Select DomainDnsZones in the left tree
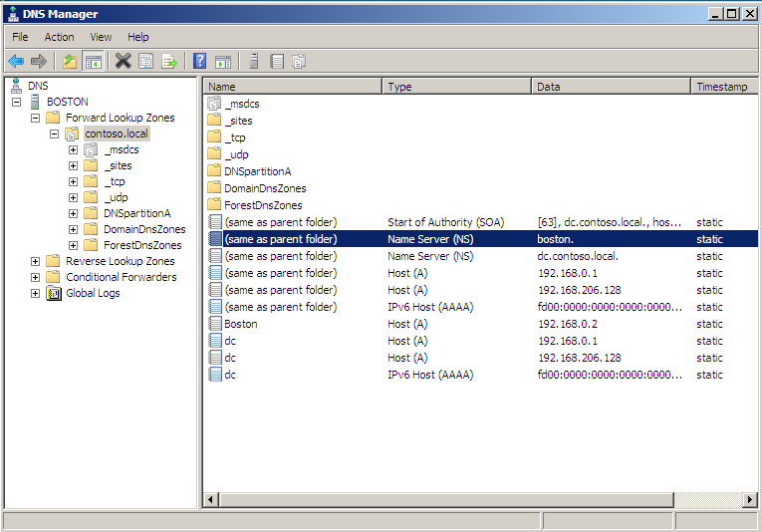 pyautogui.click(x=144, y=229)
